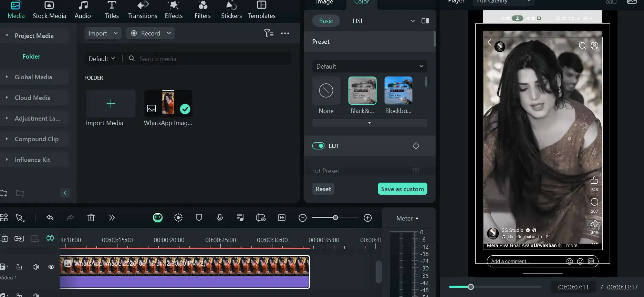
Task: Switch to the HSL color tab
Action: click(358, 21)
